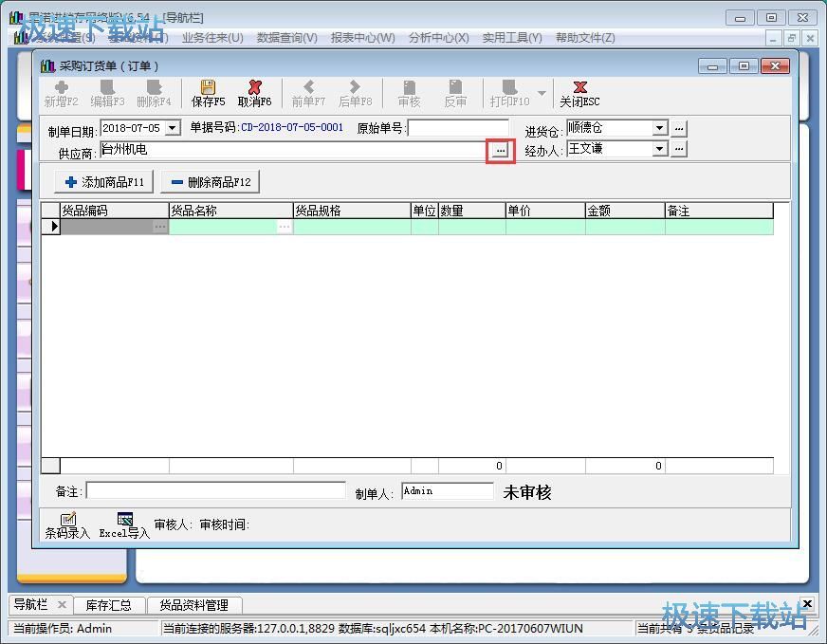Select the 货品编码 column header
This screenshot has height=644, width=827.
click(115, 211)
